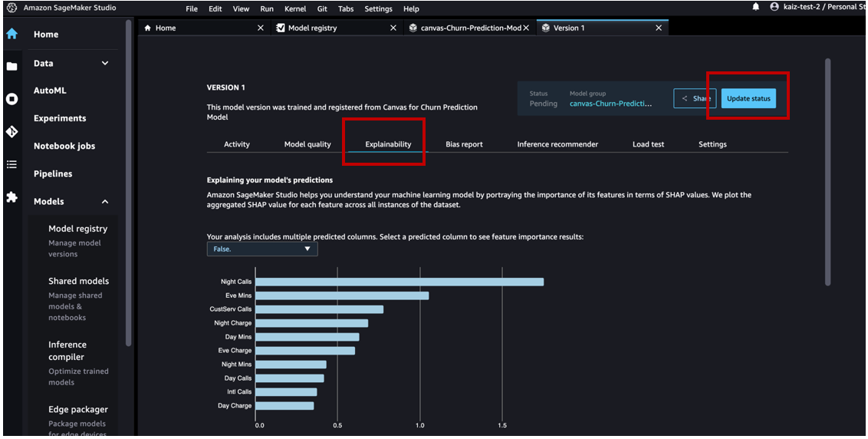This screenshot has height=439, width=868.
Task: Open Notebook jobs in the sidebar
Action: point(64,146)
